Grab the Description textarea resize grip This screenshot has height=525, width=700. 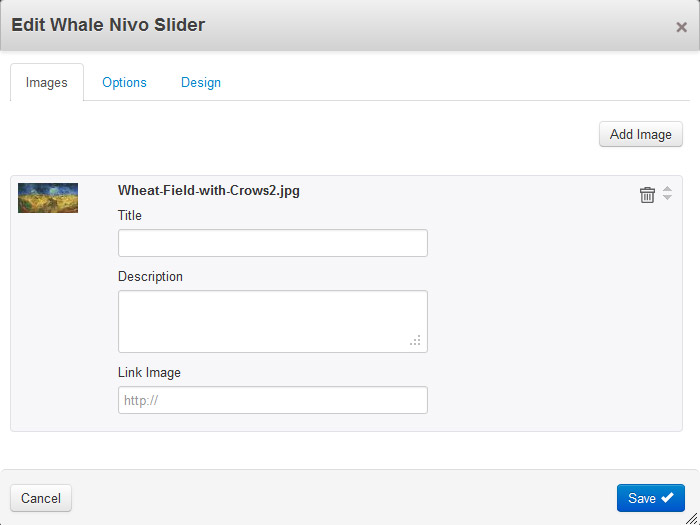(415, 341)
